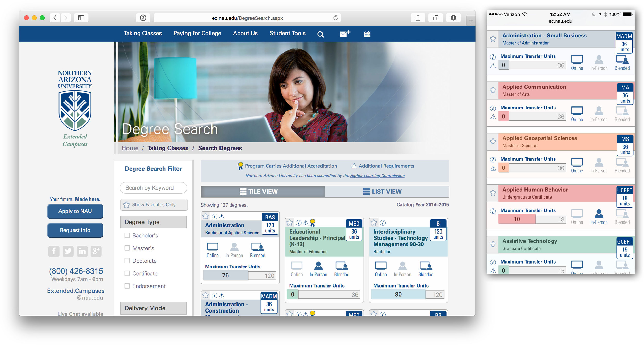Click Safari back arrow button

click(x=55, y=18)
